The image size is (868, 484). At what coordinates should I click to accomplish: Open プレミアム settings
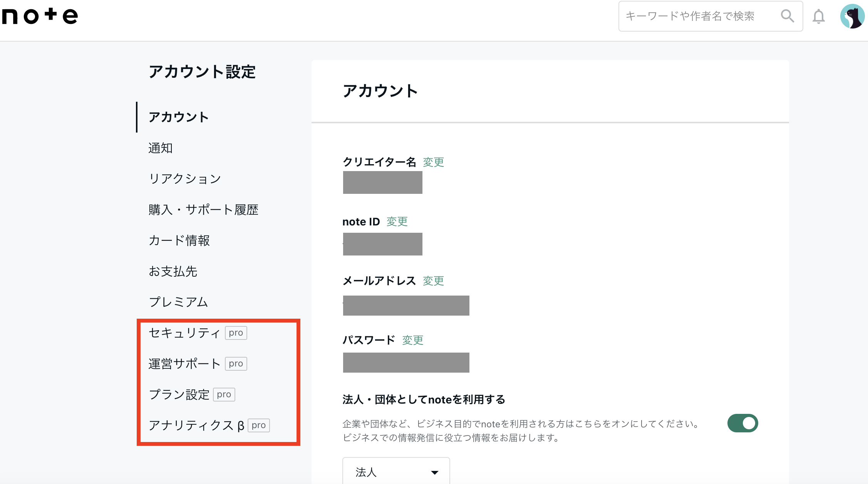click(x=178, y=302)
